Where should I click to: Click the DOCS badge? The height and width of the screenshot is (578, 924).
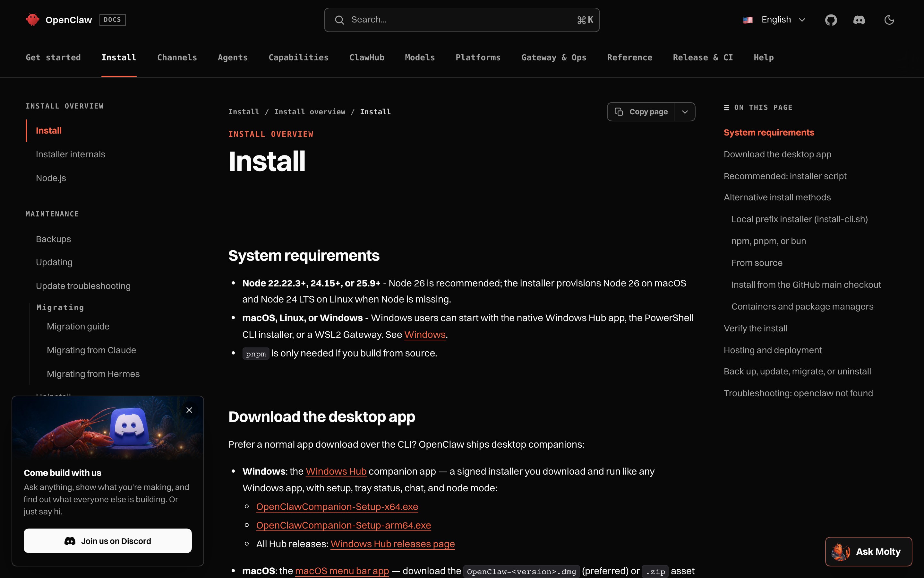coord(112,20)
